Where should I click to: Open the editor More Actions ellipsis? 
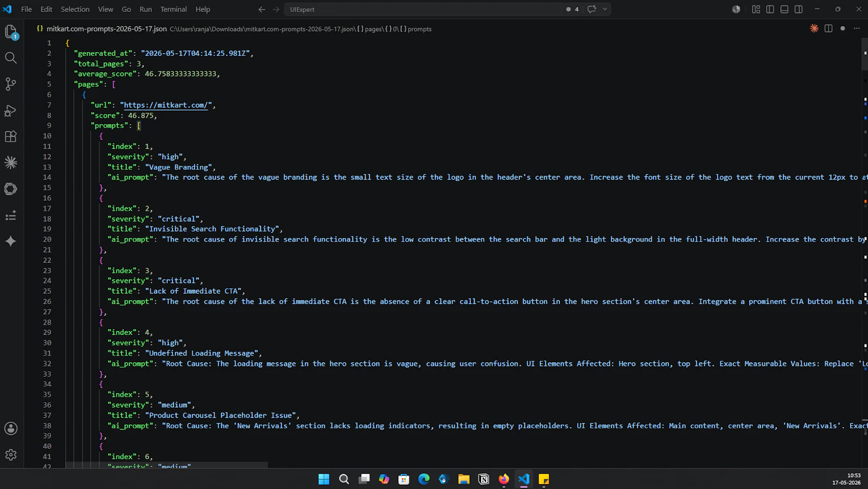(x=857, y=28)
